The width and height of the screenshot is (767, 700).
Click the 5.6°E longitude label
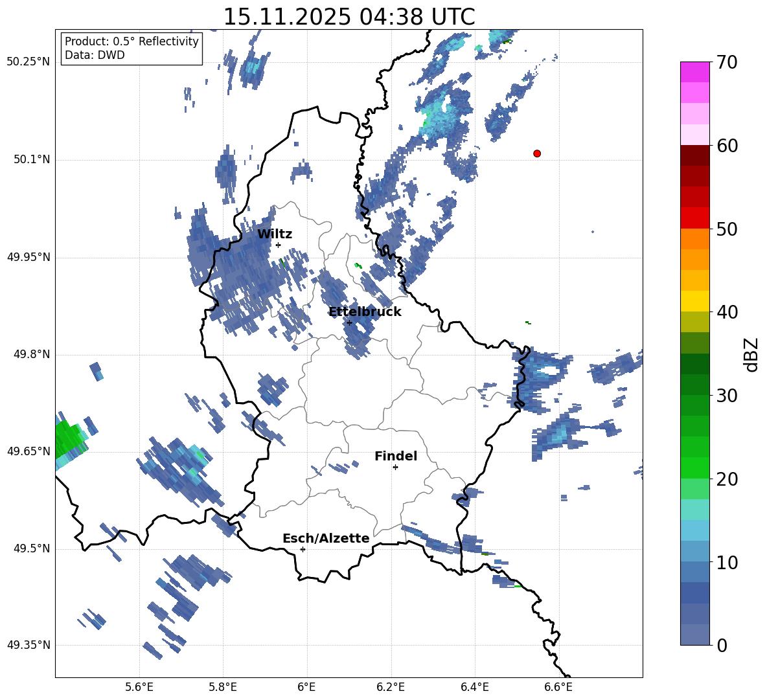(x=139, y=687)
